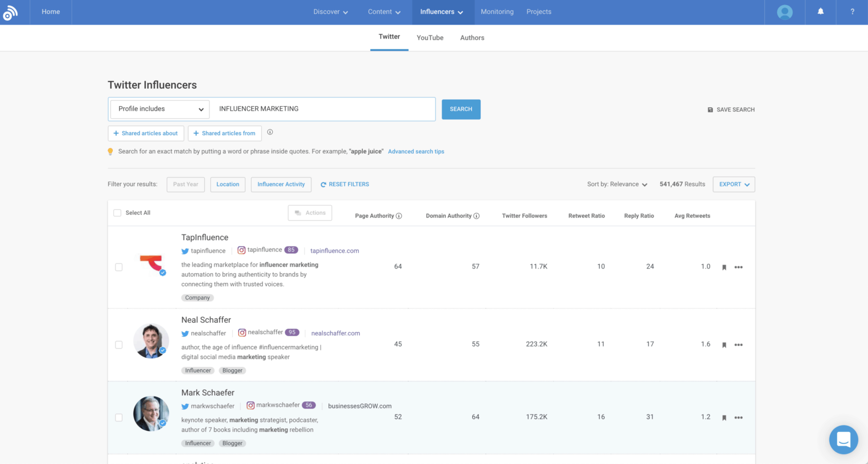This screenshot has height=464, width=868.
Task: Click the BuzzSumo logo icon
Action: pos(10,12)
